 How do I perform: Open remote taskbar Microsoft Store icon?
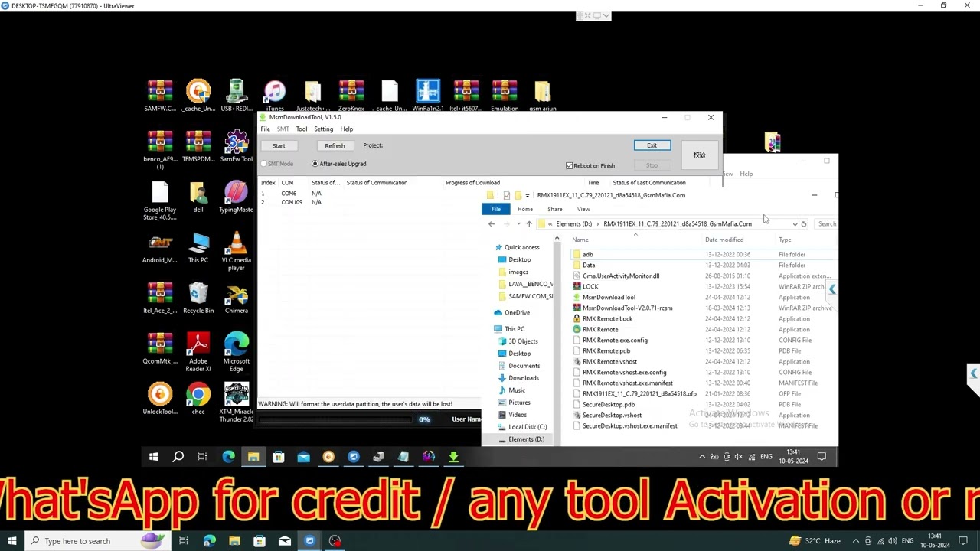(x=278, y=457)
